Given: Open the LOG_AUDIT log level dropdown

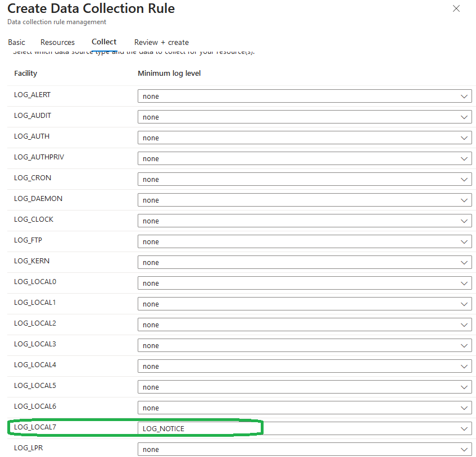Looking at the screenshot, I should pos(304,117).
